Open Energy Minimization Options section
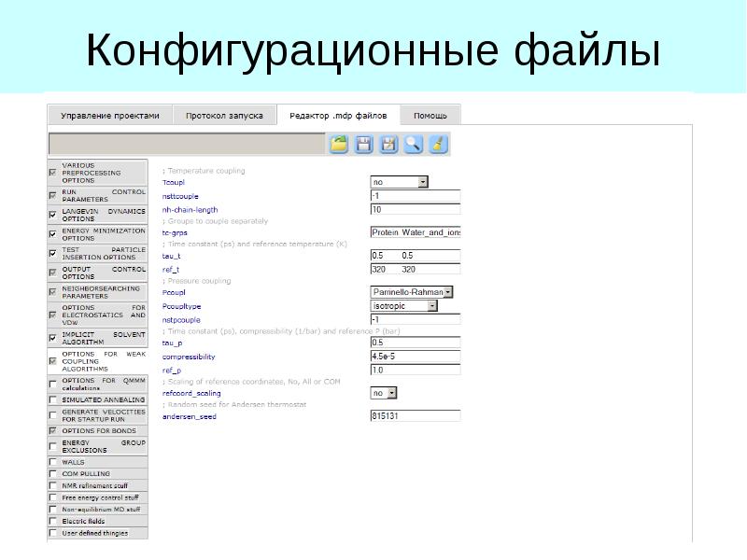747x560 pixels. click(x=103, y=234)
